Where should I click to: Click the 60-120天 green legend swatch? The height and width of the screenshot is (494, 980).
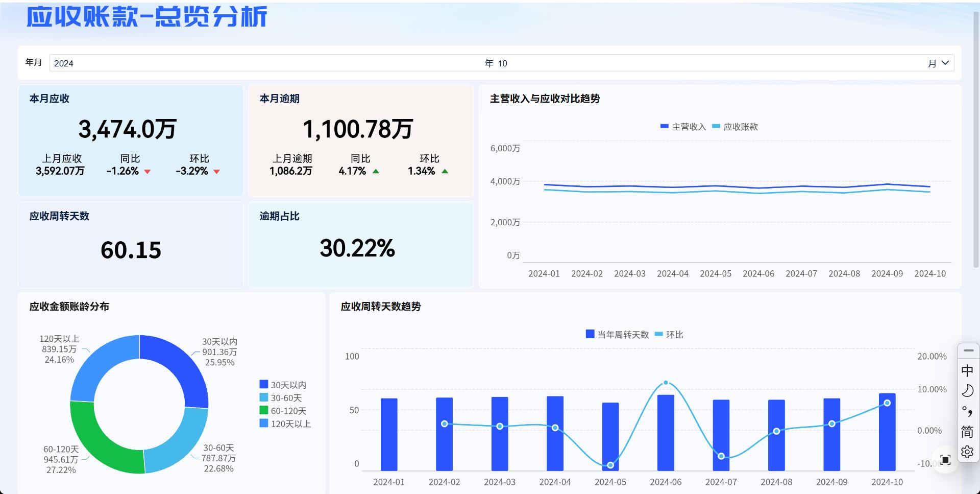[264, 410]
